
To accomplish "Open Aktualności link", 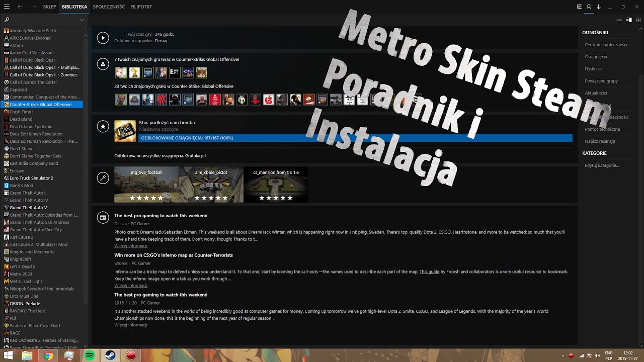I will 596,93.
